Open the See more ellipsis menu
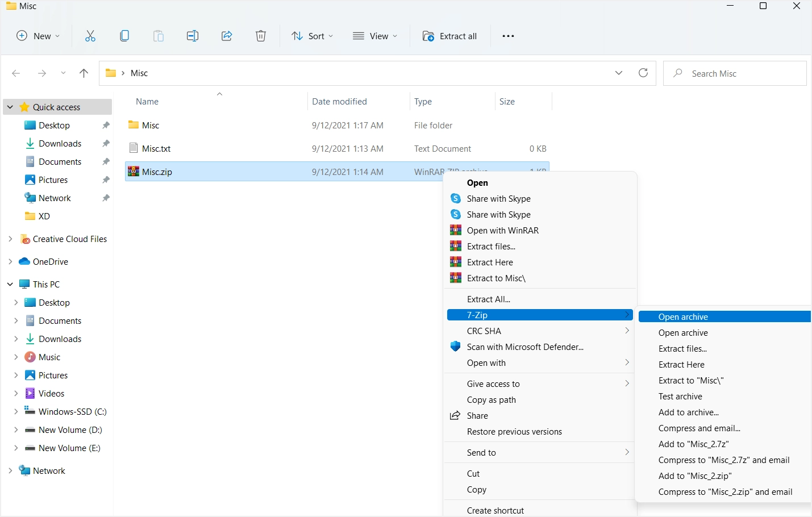This screenshot has height=517, width=812. click(x=508, y=36)
